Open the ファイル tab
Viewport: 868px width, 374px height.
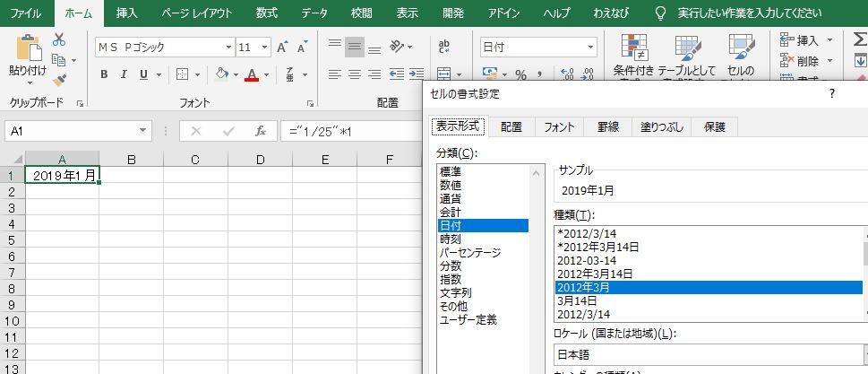[26, 13]
